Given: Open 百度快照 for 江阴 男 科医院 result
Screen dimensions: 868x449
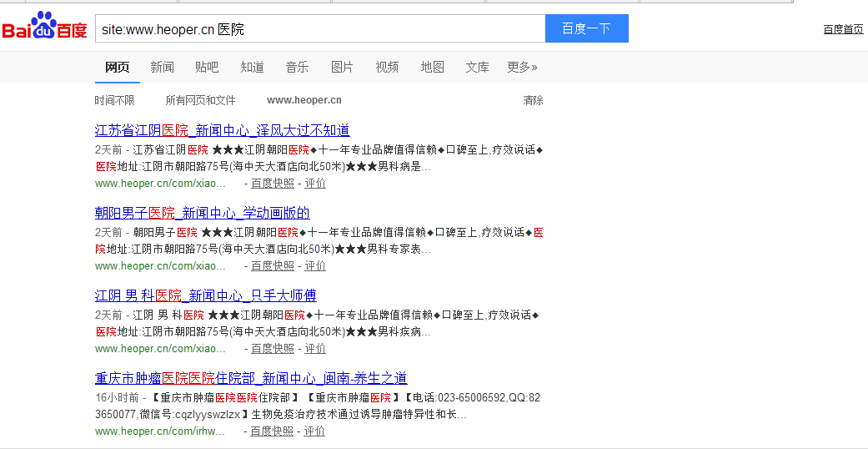Looking at the screenshot, I should pos(273,349).
